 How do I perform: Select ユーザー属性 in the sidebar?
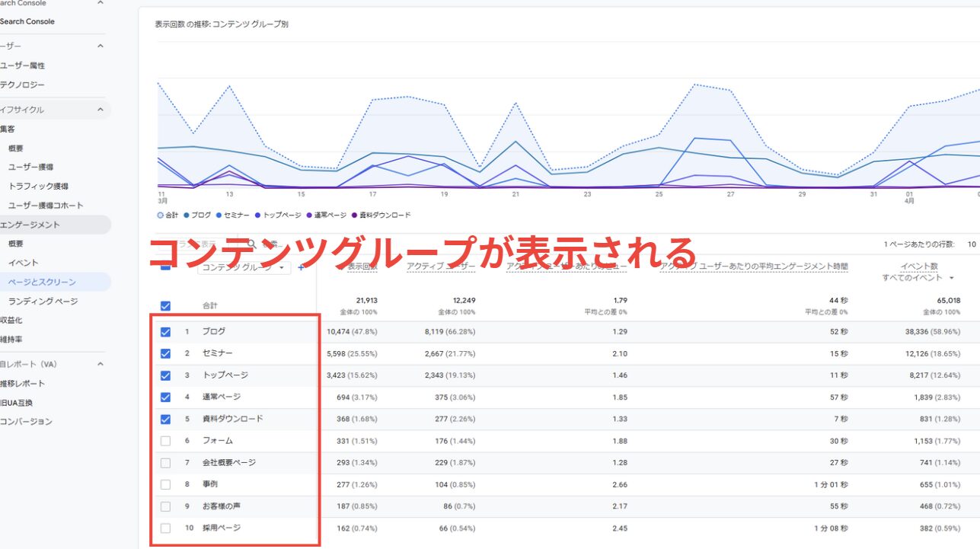coord(22,65)
